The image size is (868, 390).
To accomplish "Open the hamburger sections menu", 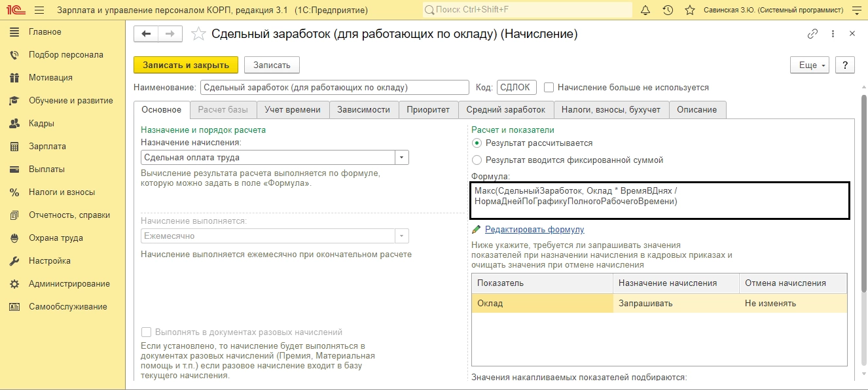I will [39, 10].
